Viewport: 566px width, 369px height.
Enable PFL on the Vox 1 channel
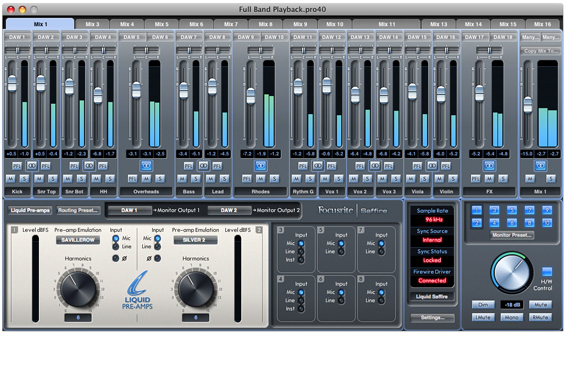click(331, 166)
